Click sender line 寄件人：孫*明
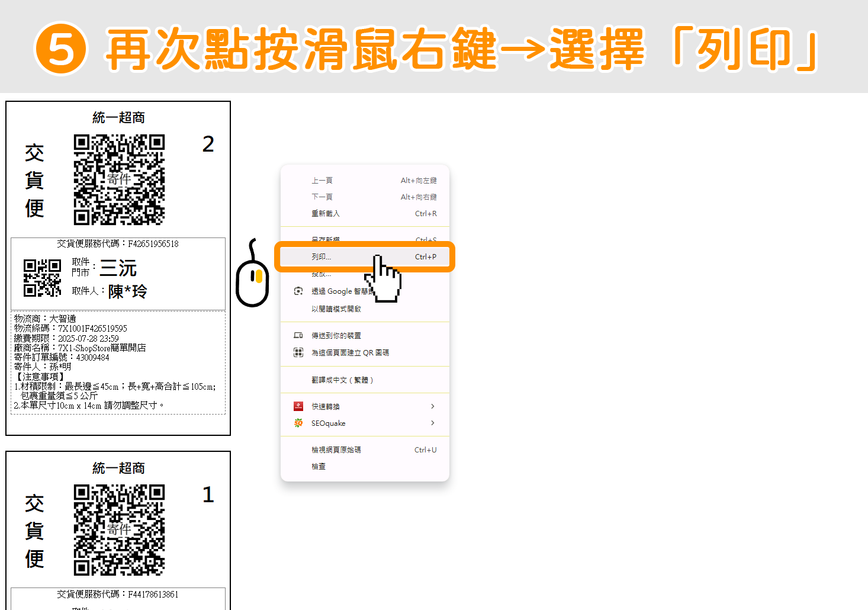Image resolution: width=868 pixels, height=610 pixels. (43, 367)
